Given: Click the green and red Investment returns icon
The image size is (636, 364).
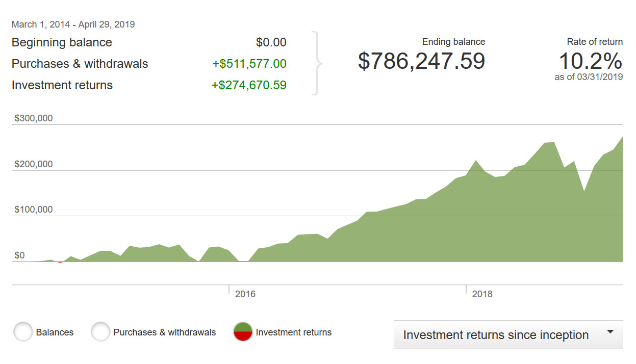Looking at the screenshot, I should [243, 332].
